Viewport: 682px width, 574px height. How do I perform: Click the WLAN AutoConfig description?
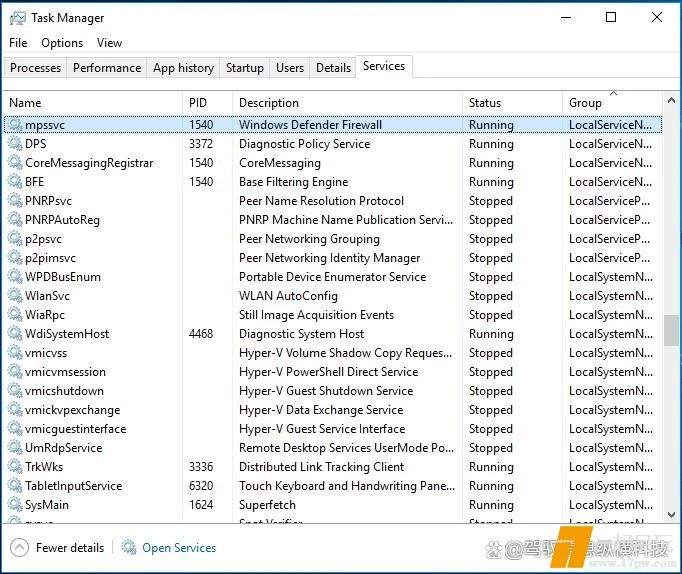click(288, 296)
